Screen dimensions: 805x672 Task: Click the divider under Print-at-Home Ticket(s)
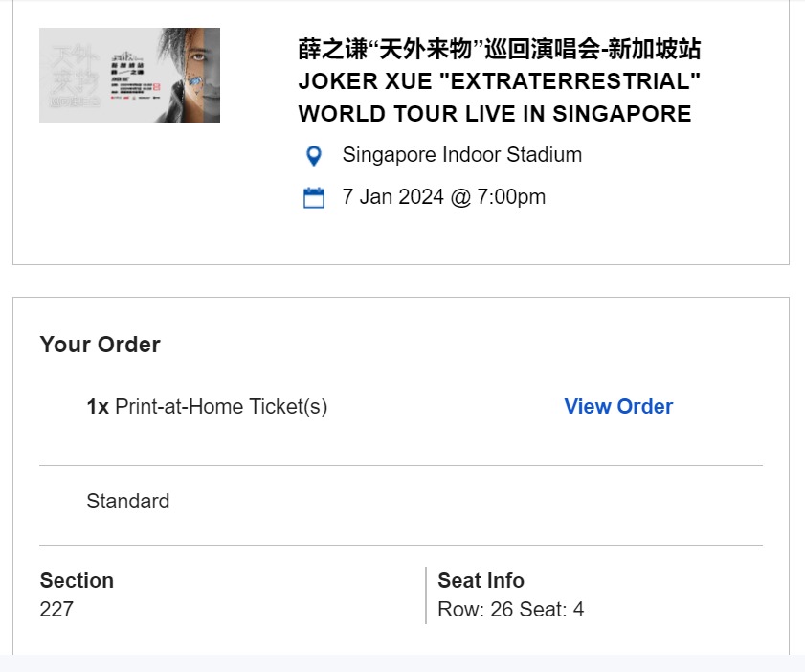click(402, 462)
